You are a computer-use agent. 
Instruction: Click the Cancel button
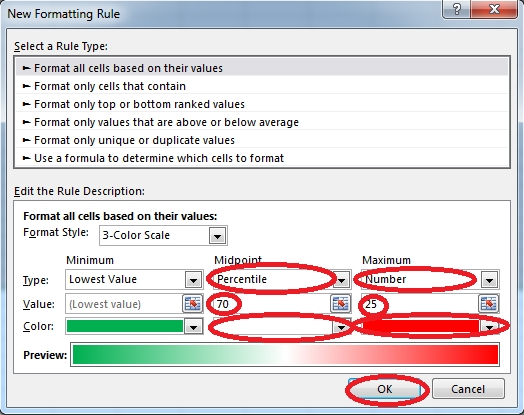tap(468, 389)
